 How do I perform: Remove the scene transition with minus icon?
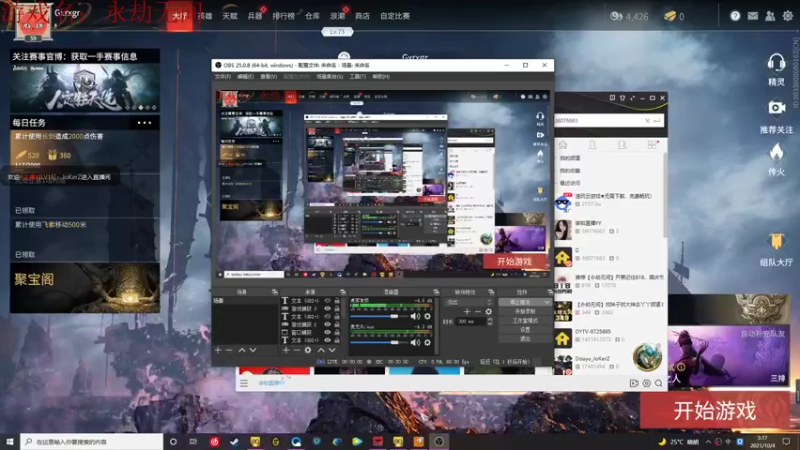478,311
